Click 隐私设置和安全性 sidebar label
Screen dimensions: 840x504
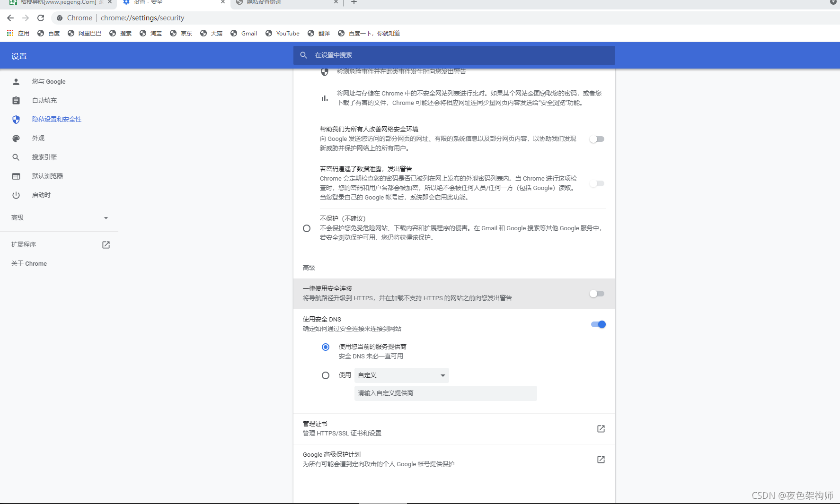(x=57, y=120)
